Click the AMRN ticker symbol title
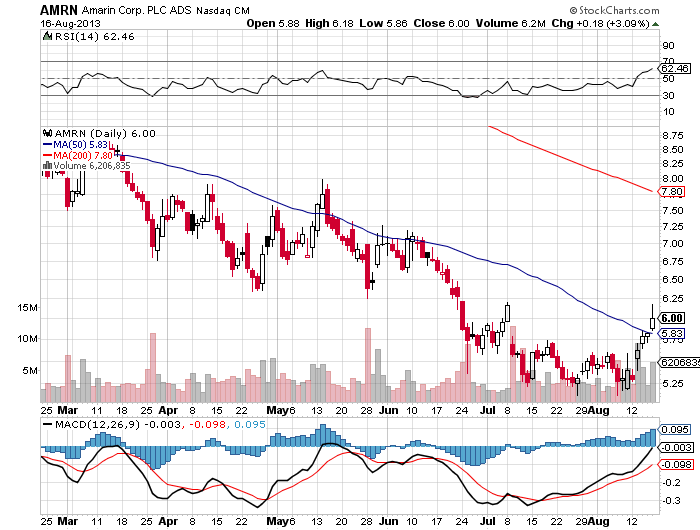Screen dimensions: 700x530 (59, 10)
